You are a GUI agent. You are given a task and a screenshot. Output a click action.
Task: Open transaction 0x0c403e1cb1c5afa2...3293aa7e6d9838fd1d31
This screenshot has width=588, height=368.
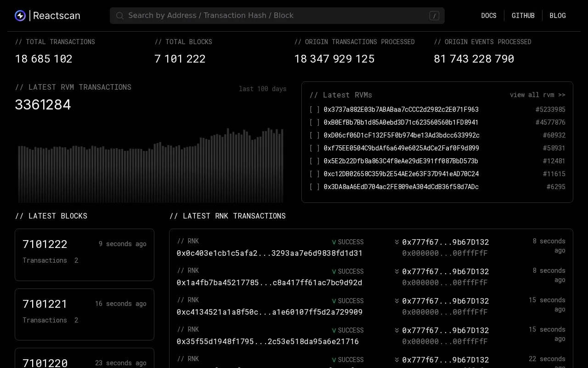270,253
